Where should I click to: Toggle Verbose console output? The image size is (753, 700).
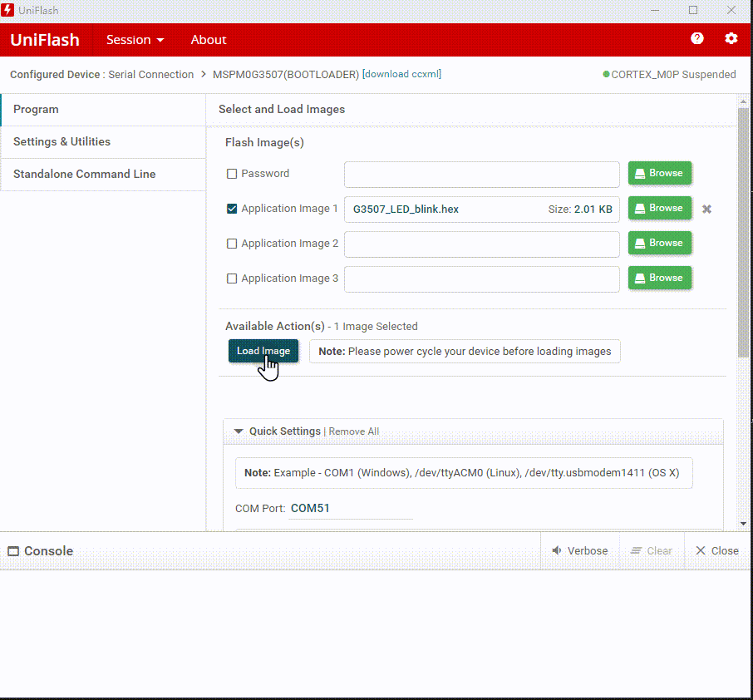pos(579,550)
